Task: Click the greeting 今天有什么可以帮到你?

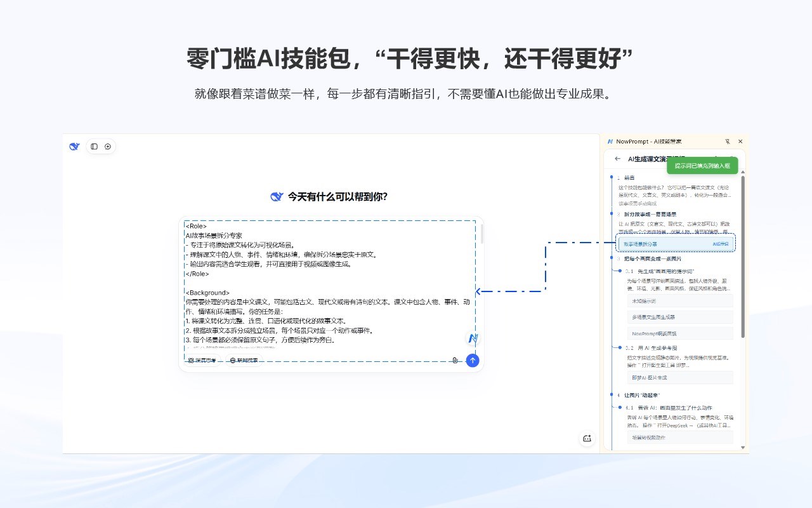Action: pos(337,197)
